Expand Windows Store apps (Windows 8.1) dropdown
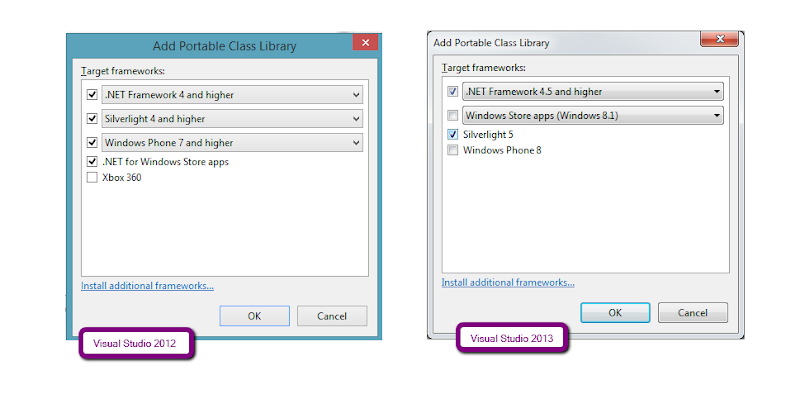Image resolution: width=800 pixels, height=413 pixels. 593,115
